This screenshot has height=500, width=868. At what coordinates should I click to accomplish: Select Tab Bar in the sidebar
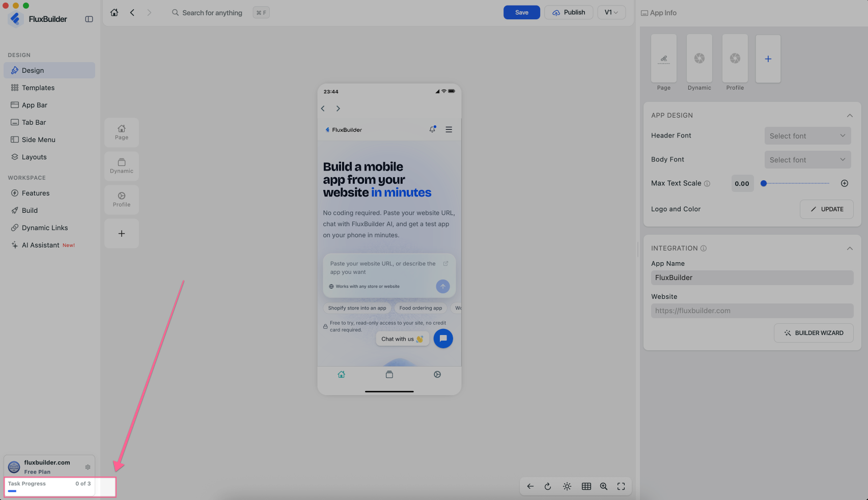tap(49, 122)
